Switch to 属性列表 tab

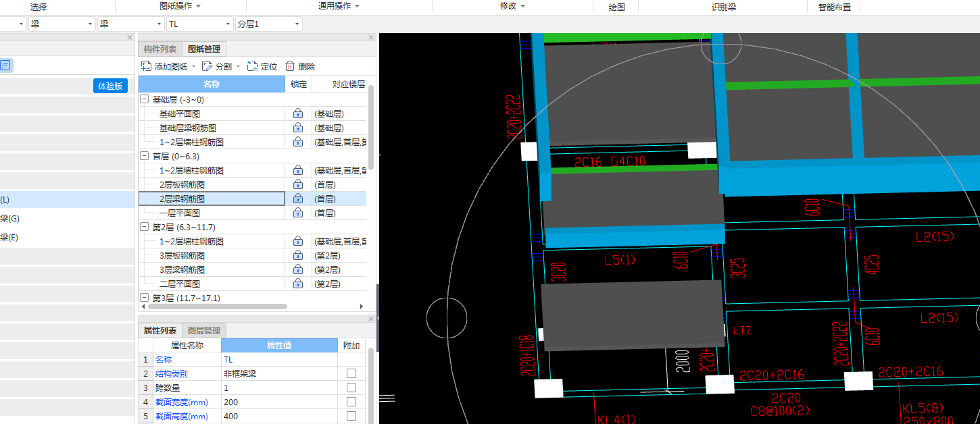[160, 331]
